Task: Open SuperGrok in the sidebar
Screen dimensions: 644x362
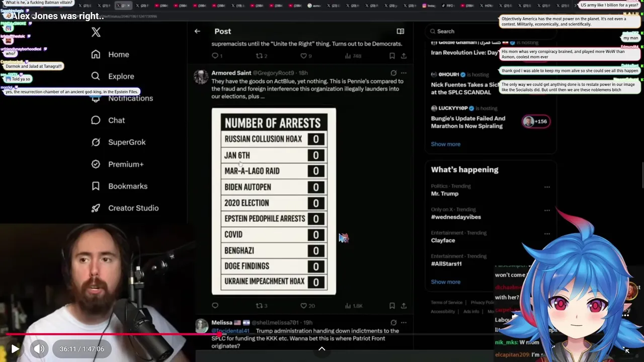Action: click(127, 142)
